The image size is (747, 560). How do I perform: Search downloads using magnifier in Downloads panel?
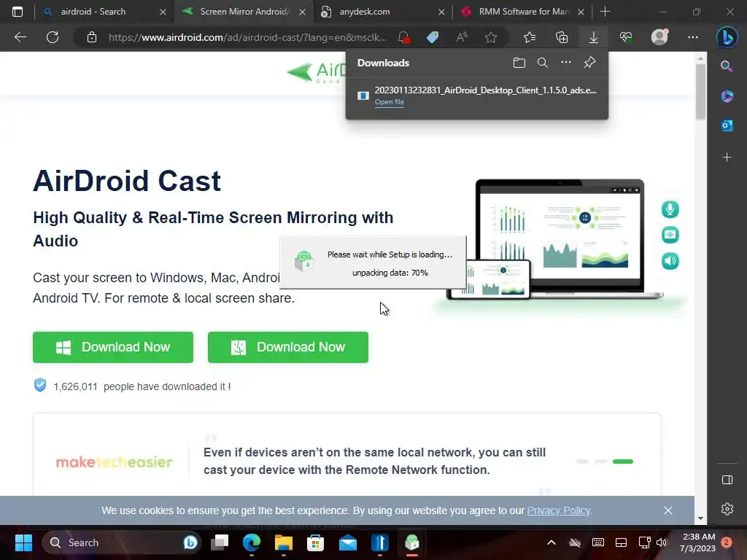click(x=542, y=63)
